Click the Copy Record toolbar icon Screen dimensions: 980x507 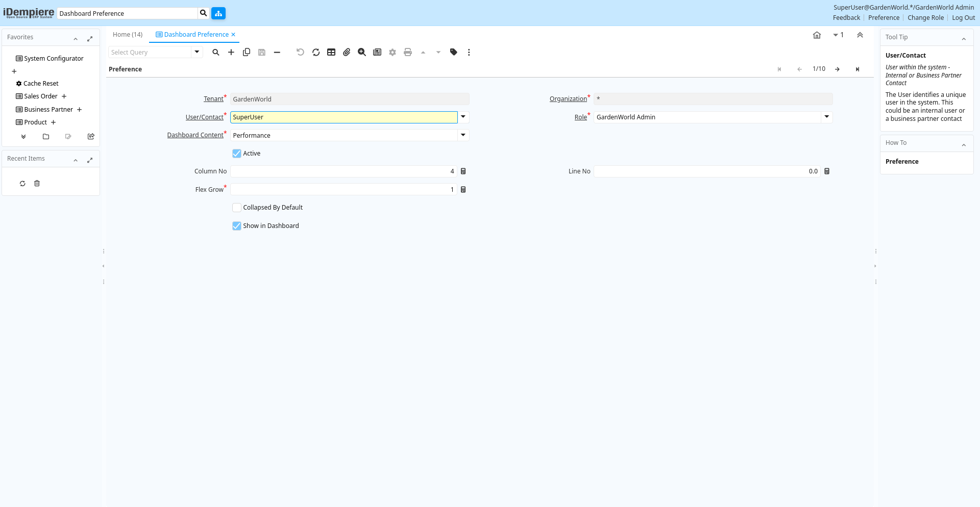tap(247, 52)
